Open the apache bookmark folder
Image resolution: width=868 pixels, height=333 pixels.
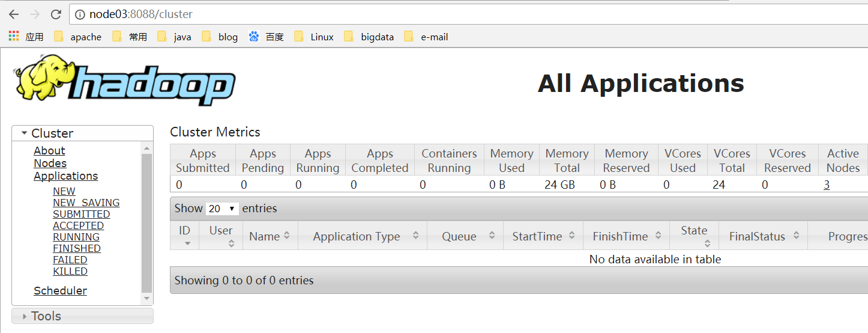(x=78, y=37)
